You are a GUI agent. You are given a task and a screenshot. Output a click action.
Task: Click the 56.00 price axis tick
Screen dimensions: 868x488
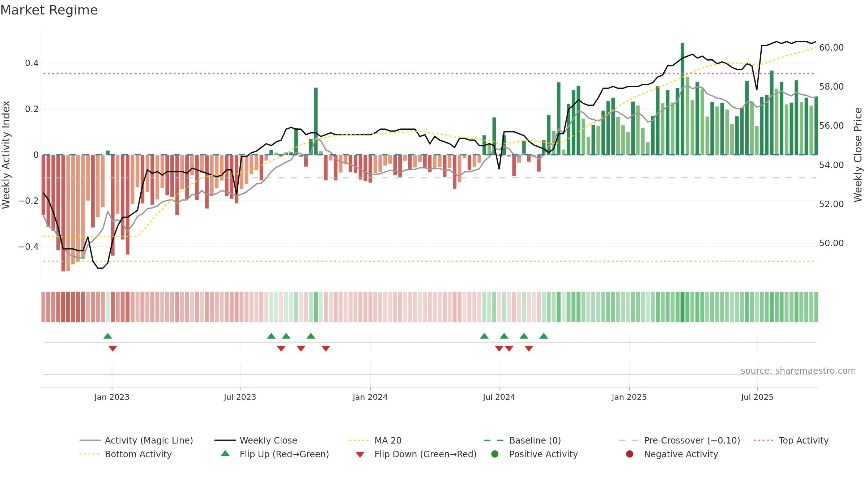(831, 126)
